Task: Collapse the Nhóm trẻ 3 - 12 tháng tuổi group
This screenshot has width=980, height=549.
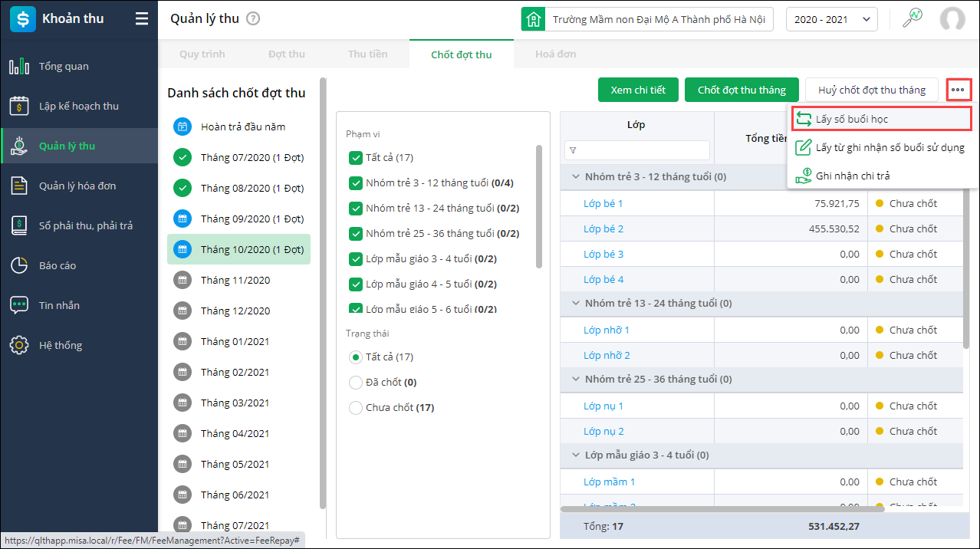Action: (x=575, y=177)
